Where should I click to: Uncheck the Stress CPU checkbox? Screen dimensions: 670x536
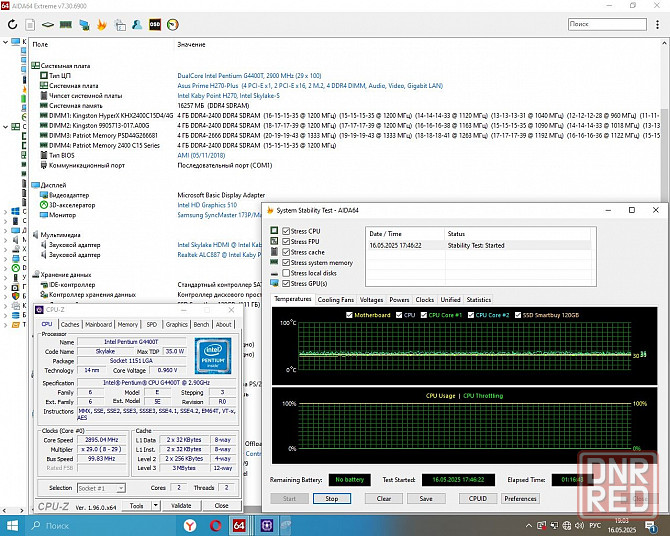coord(286,231)
